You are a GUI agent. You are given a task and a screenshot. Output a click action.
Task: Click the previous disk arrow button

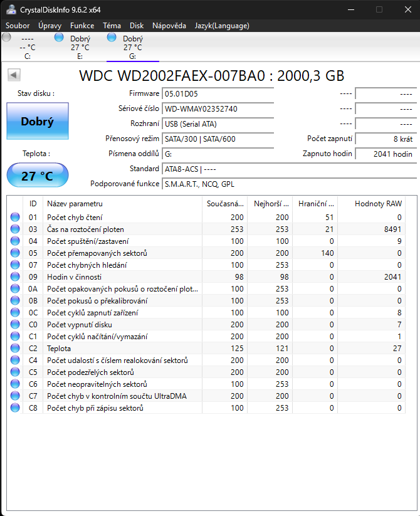click(14, 75)
